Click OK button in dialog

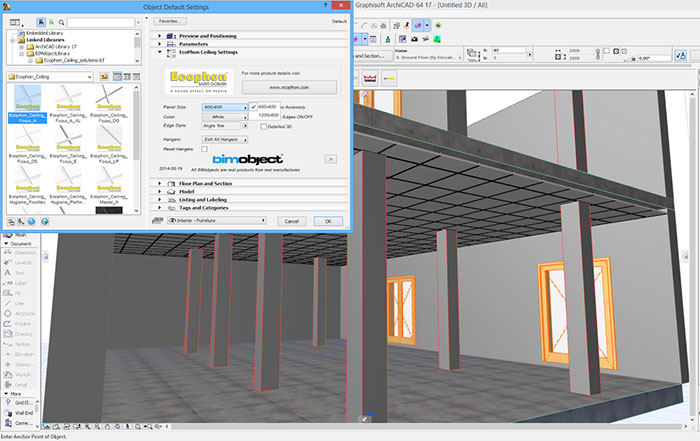click(328, 221)
